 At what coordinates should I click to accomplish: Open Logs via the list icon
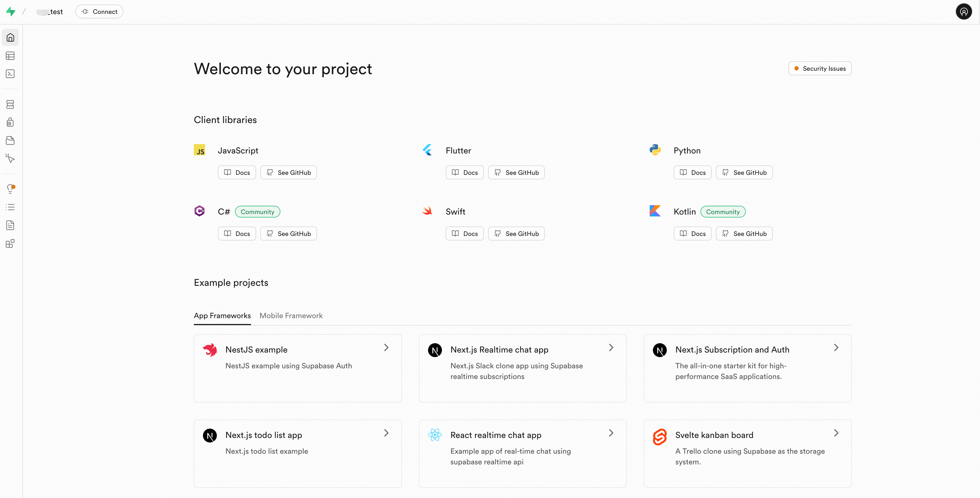coord(10,207)
